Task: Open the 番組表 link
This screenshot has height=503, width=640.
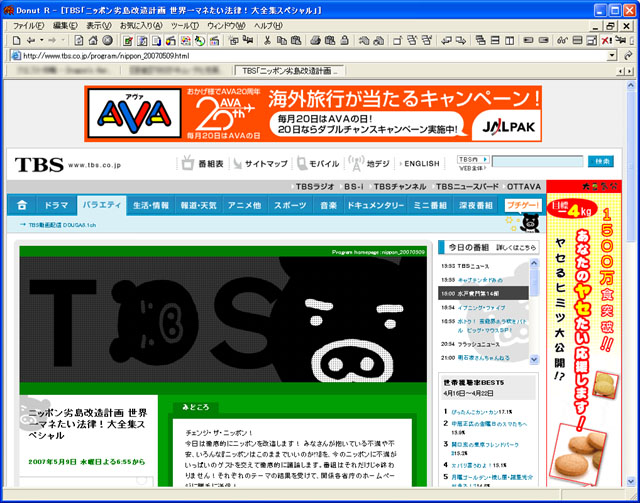Action: pos(202,163)
